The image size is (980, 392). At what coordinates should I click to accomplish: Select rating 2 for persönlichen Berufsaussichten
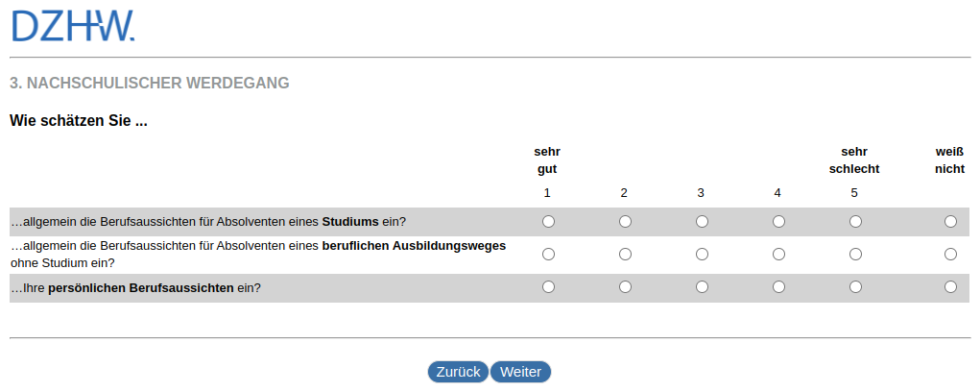tap(625, 287)
